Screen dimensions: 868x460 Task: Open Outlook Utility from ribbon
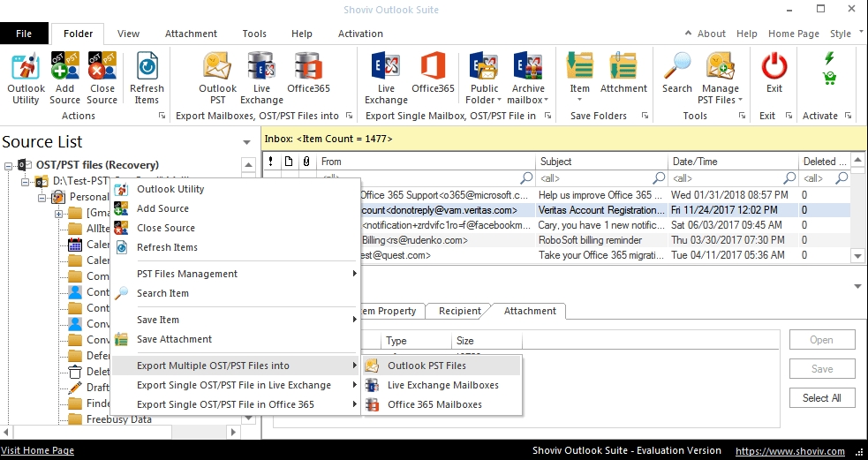[x=26, y=79]
